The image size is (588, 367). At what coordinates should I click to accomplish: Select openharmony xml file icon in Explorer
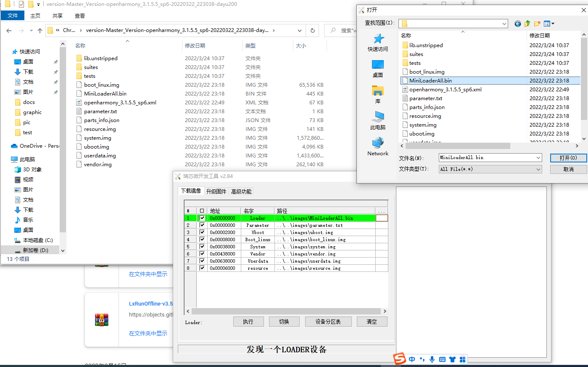pyautogui.click(x=79, y=102)
